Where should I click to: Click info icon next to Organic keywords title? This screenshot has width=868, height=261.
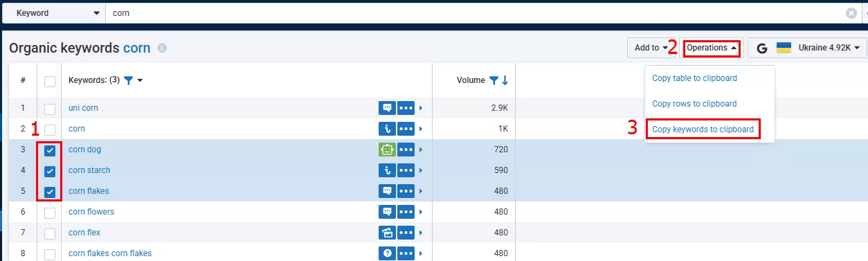click(x=162, y=48)
